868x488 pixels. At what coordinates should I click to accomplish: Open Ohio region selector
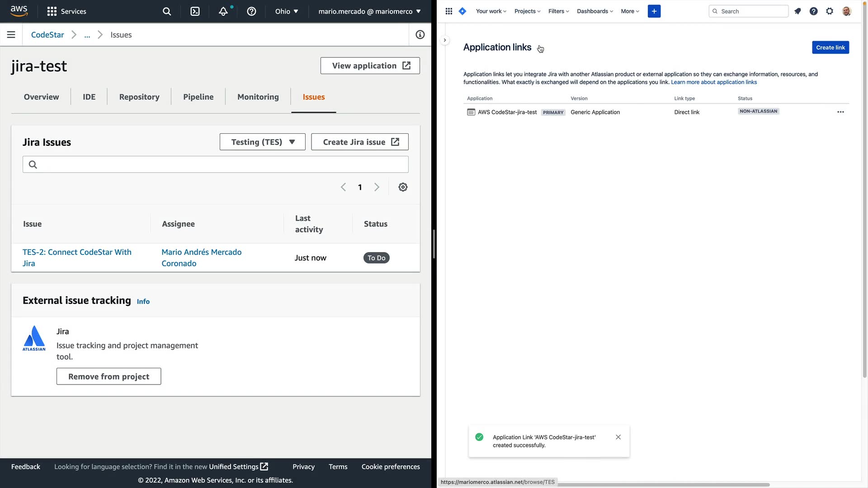(x=287, y=11)
